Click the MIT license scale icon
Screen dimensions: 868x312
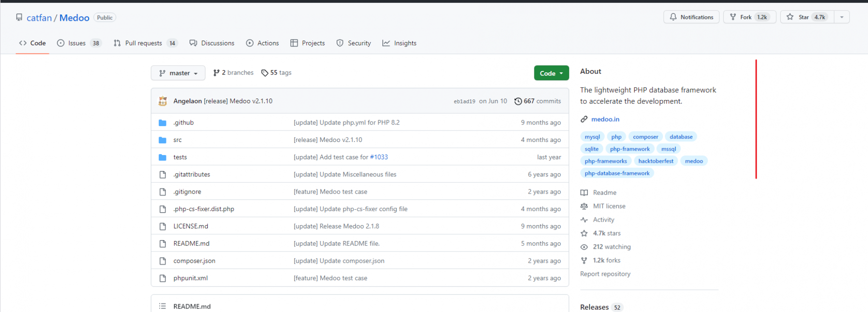click(x=584, y=206)
